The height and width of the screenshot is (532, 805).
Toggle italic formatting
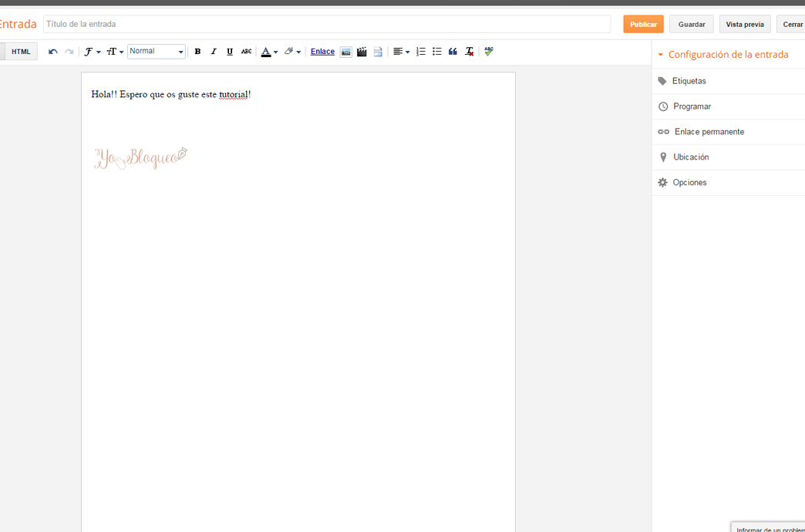pos(214,52)
